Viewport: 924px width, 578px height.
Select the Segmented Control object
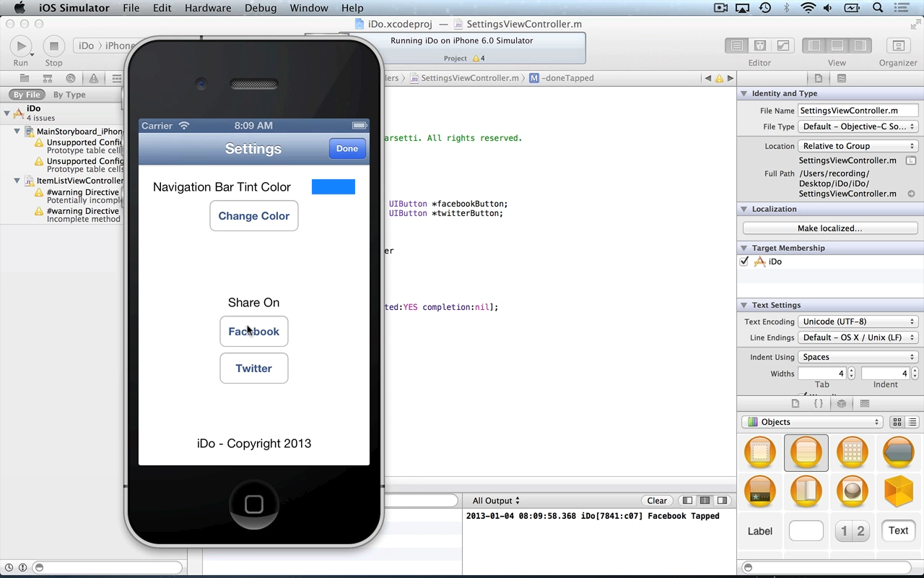(x=853, y=531)
